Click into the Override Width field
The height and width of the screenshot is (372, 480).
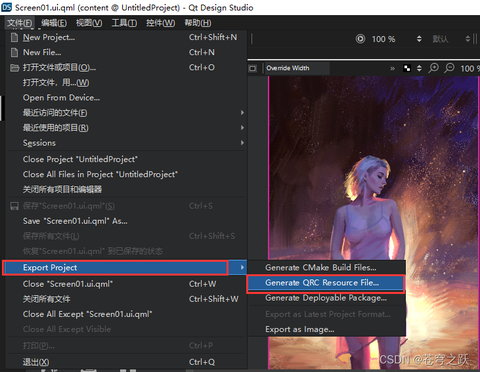(x=297, y=68)
